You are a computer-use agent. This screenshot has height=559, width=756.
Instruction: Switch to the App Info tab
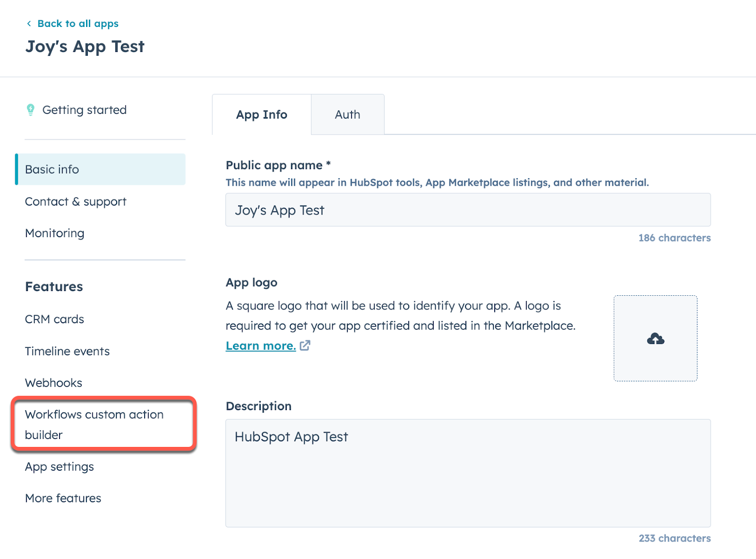point(262,115)
